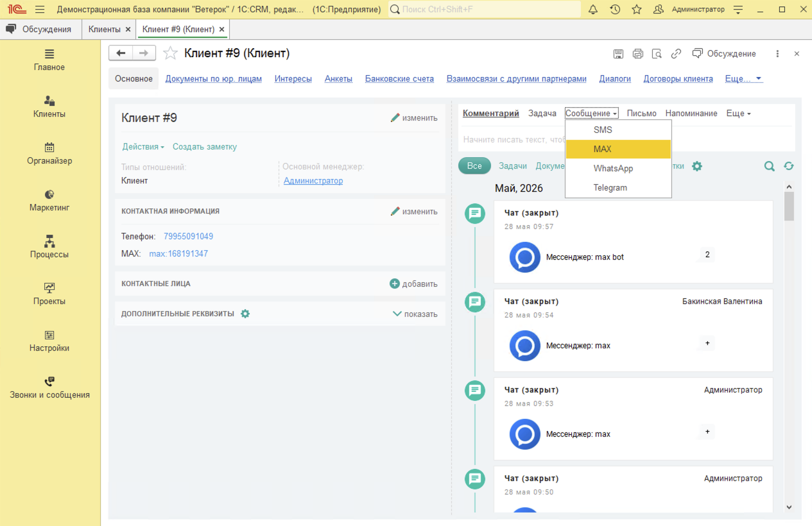
Task: Search the activity feed with the magnifier
Action: pyautogui.click(x=770, y=166)
